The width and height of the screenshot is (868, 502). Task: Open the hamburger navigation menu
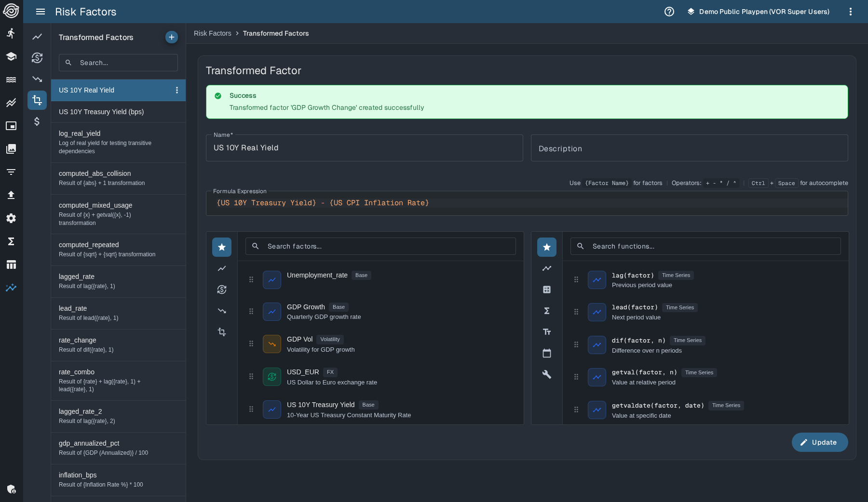coord(41,12)
